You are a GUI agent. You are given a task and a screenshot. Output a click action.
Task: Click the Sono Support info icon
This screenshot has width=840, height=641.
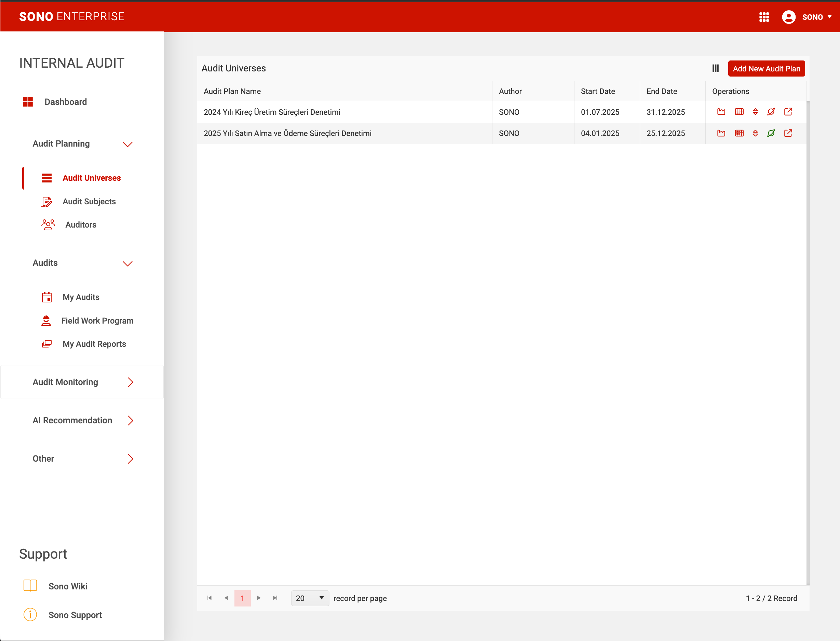30,615
